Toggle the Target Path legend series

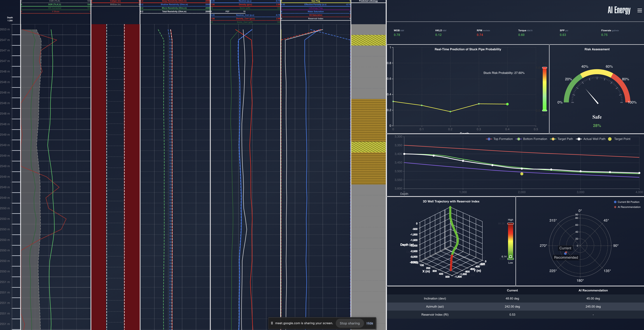pos(561,139)
